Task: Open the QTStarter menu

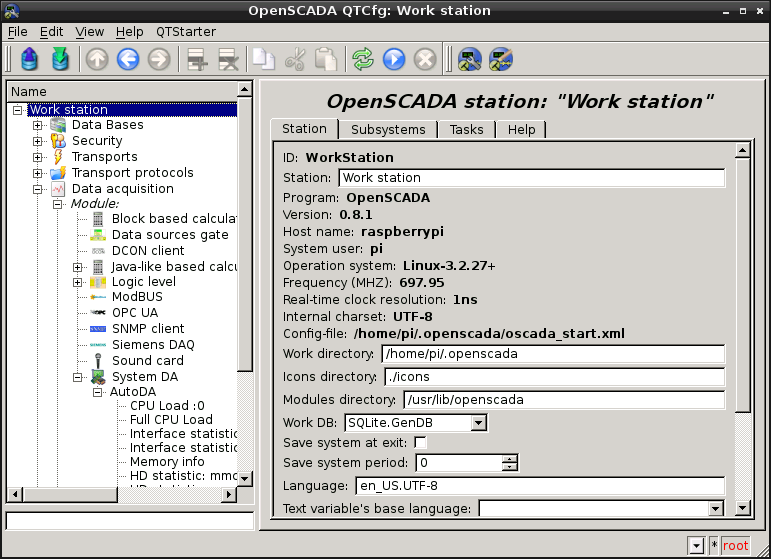Action: pyautogui.click(x=186, y=32)
